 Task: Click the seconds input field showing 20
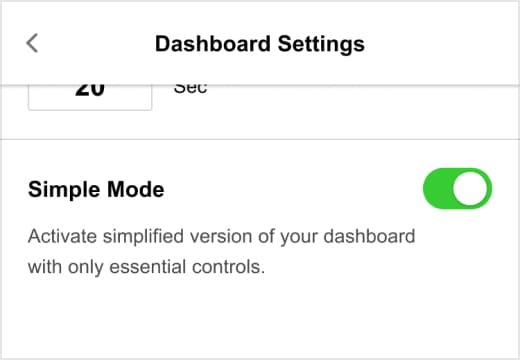tap(90, 97)
